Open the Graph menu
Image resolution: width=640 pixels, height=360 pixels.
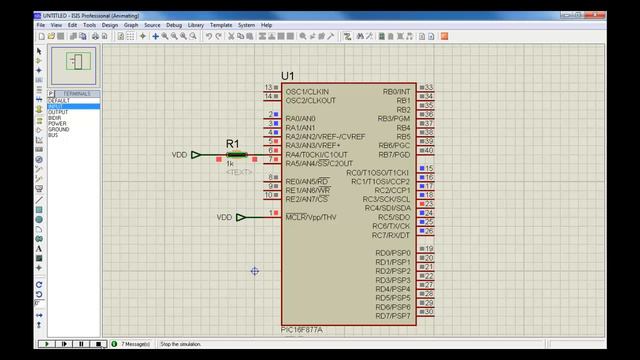pyautogui.click(x=131, y=25)
